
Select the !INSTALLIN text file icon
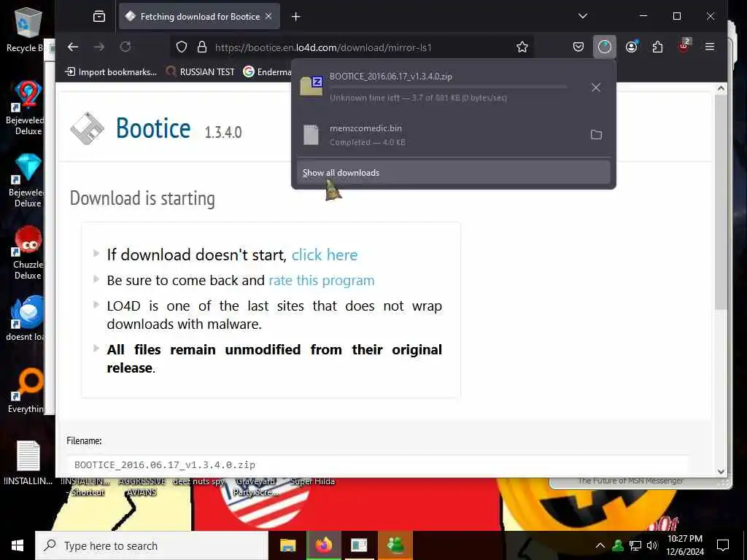click(x=28, y=463)
